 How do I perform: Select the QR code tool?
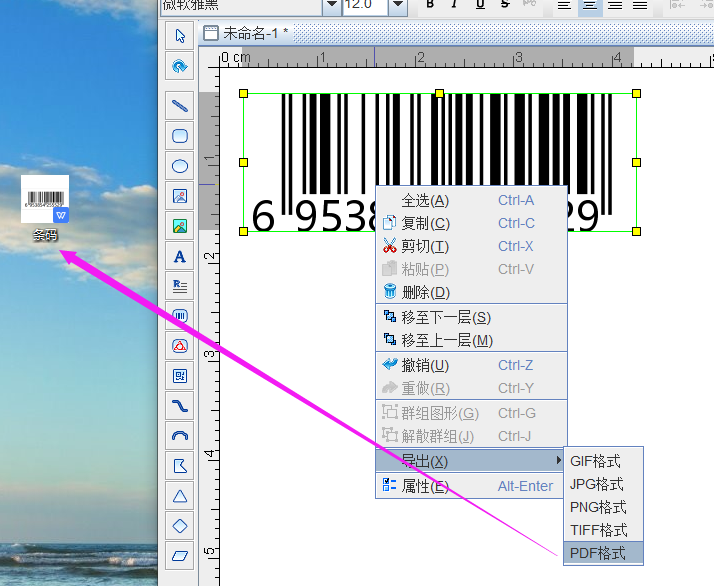[180, 376]
